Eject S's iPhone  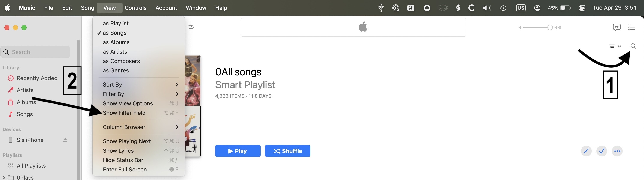click(x=65, y=140)
